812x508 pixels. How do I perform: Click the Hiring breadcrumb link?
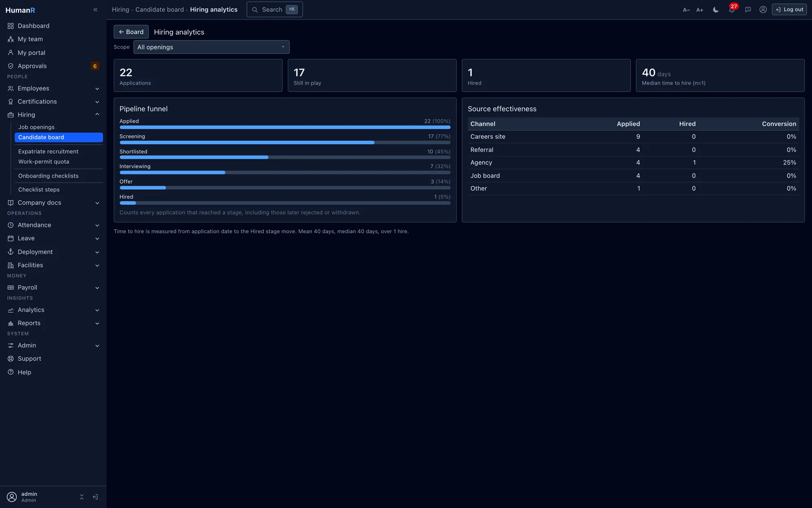(x=120, y=9)
